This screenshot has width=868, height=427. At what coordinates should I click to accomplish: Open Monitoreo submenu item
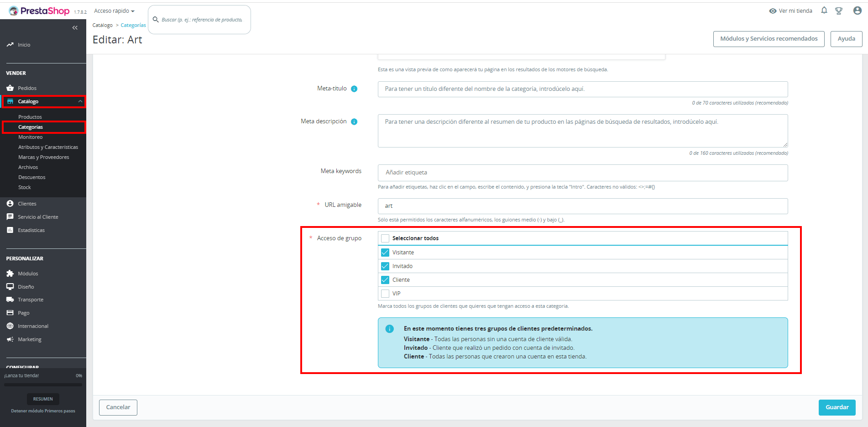click(31, 137)
